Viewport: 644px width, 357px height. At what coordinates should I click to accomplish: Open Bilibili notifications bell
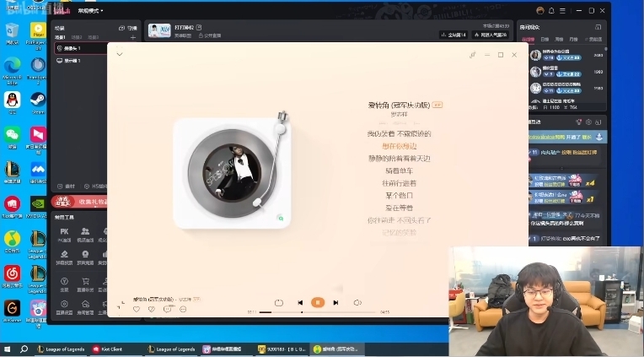(551, 11)
